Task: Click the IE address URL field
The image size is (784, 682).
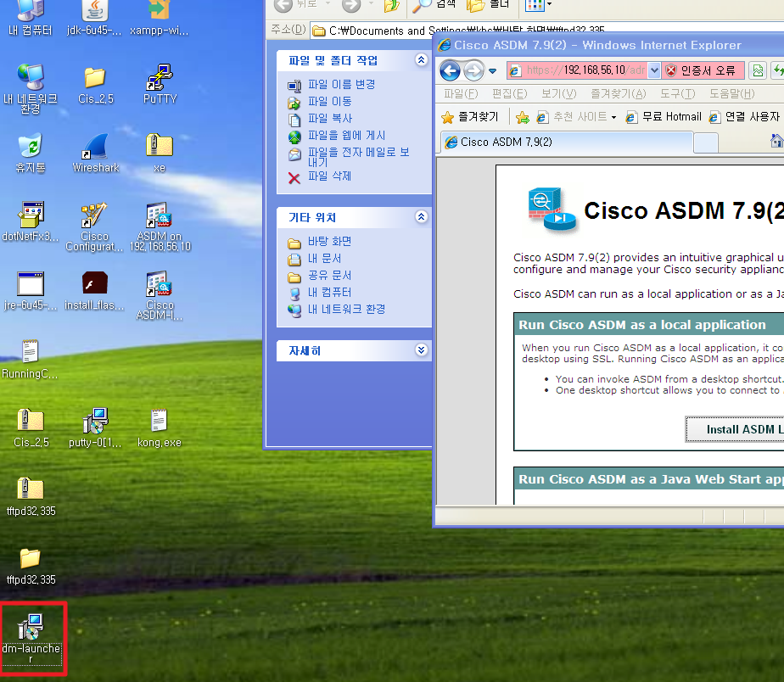Action: [x=579, y=70]
